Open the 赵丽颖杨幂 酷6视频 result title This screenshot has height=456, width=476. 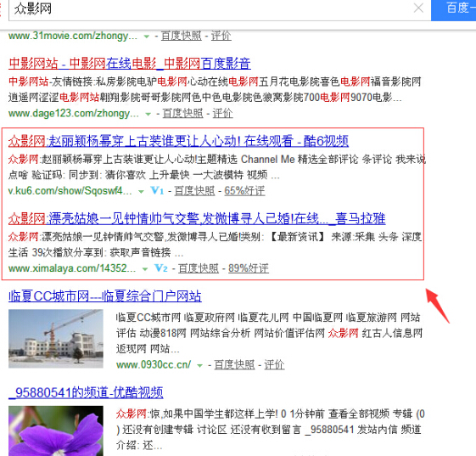click(178, 141)
